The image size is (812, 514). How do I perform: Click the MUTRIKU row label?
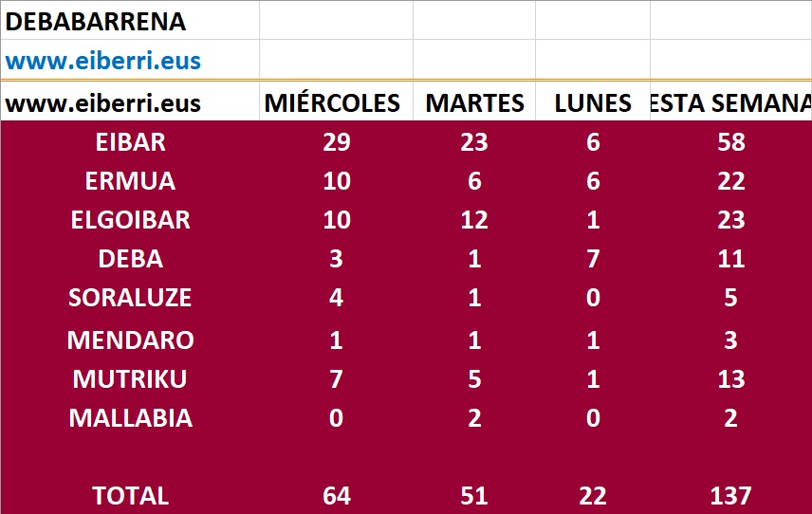130,378
